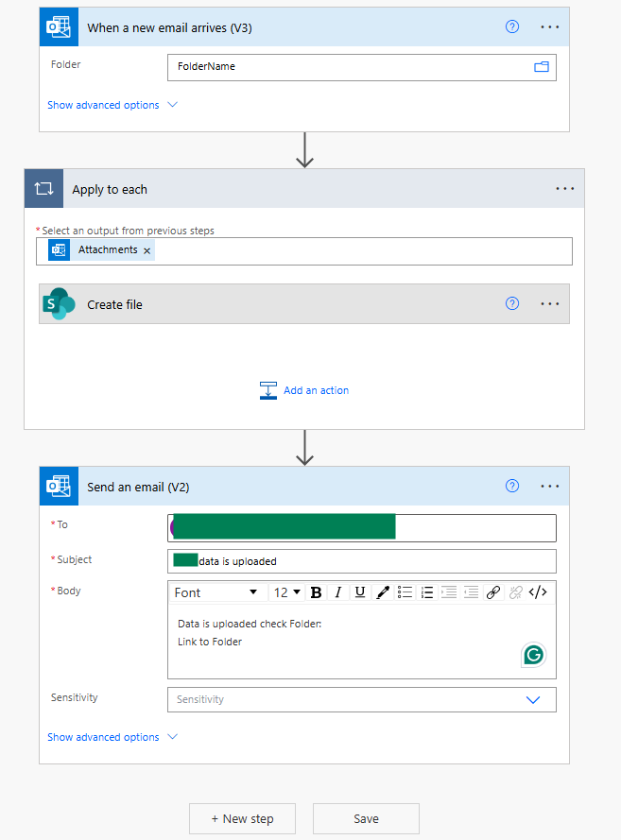Viewport: 621px width, 840px height.
Task: Expand the Sensitivity dropdown
Action: [532, 699]
